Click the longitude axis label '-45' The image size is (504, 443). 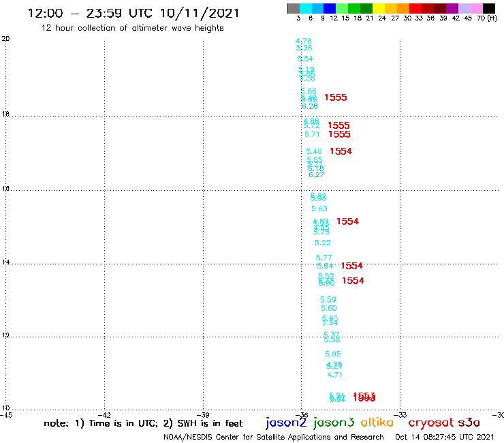(x=6, y=415)
